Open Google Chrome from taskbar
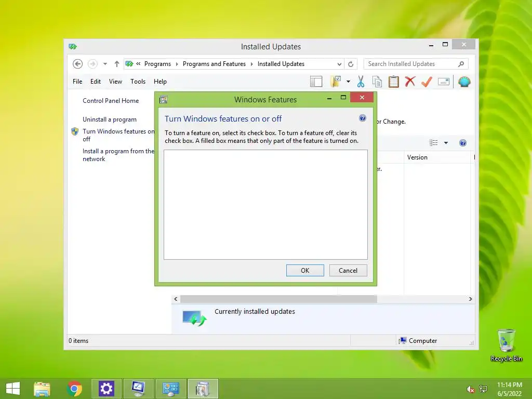532x399 pixels. tap(74, 389)
